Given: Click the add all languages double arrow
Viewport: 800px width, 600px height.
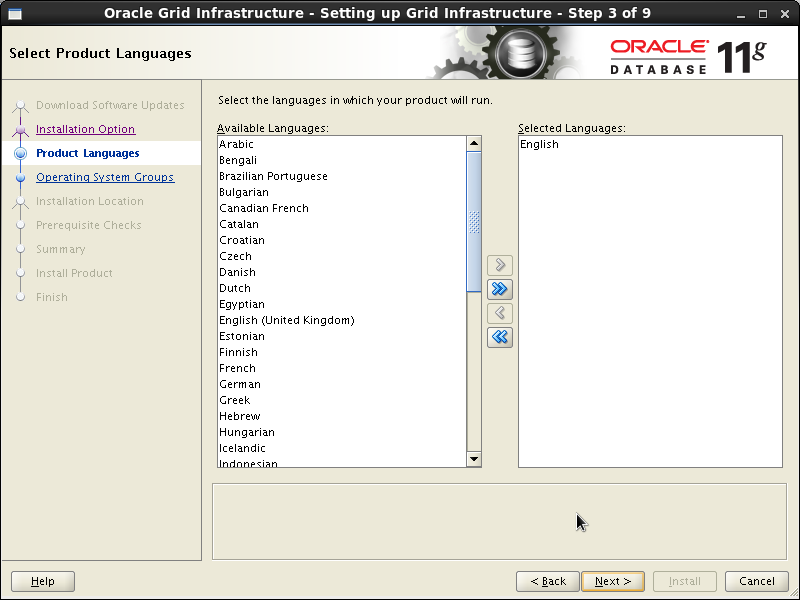Looking at the screenshot, I should click(x=499, y=289).
